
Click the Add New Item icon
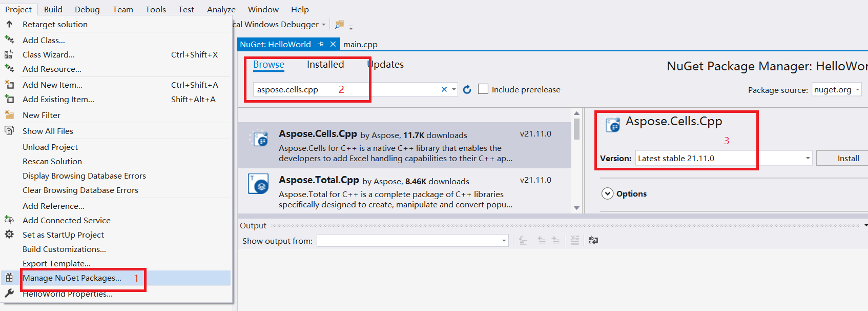[x=9, y=85]
